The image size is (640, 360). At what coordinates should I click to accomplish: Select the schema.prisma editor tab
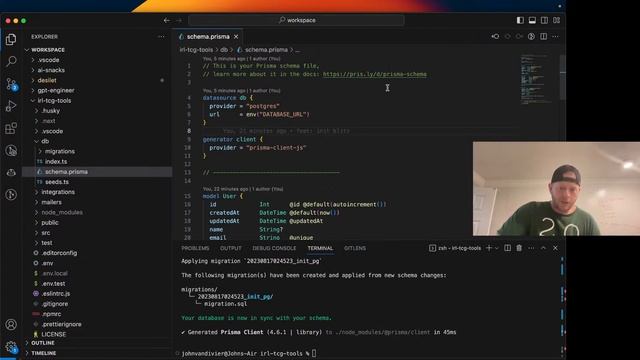pyautogui.click(x=208, y=37)
